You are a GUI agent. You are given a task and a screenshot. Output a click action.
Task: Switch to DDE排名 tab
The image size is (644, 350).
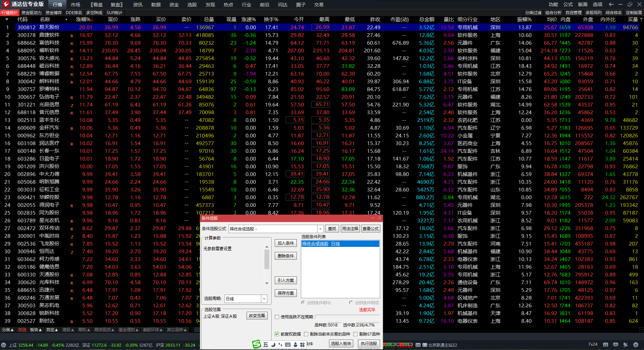point(74,13)
